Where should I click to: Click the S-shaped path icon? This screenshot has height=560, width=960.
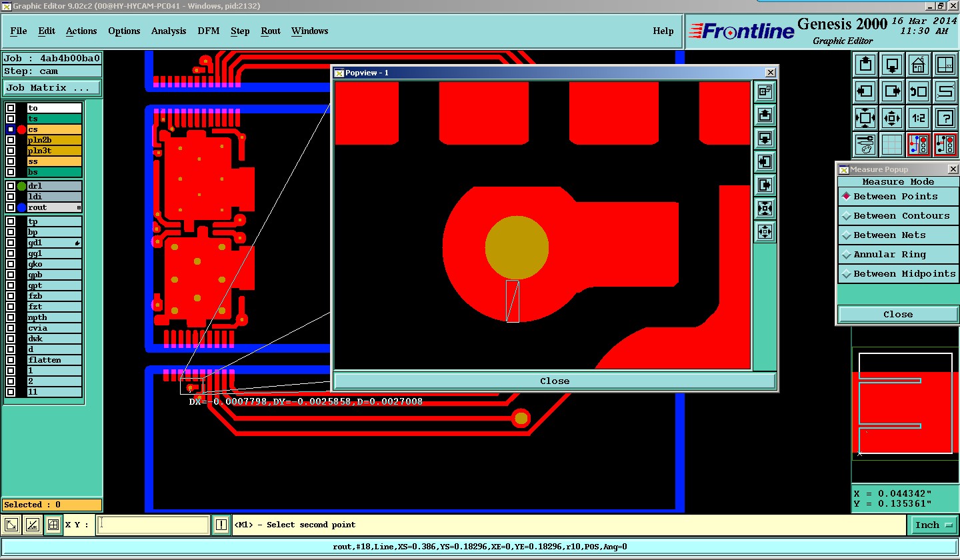(x=945, y=91)
